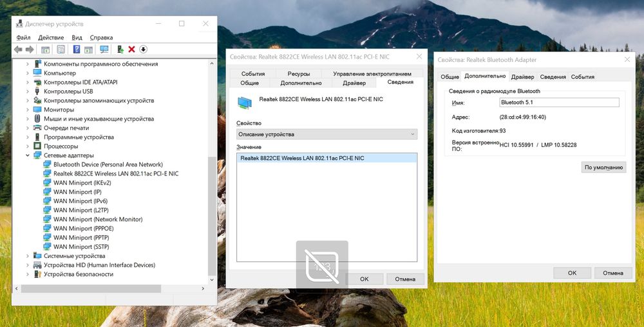Image resolution: width=644 pixels, height=327 pixels.
Task: Open the Действие menu
Action: click(51, 37)
